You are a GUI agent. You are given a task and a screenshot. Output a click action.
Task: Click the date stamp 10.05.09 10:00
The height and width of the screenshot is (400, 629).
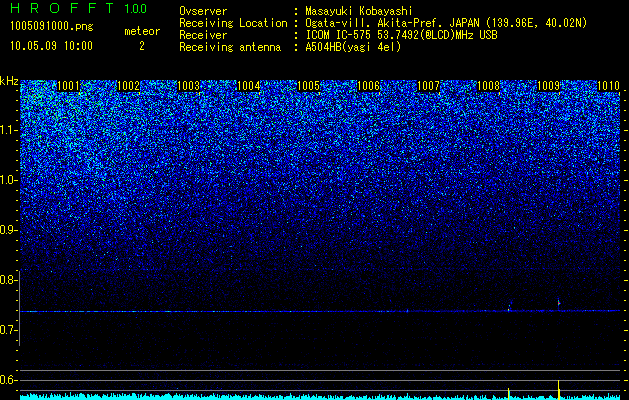(51, 46)
